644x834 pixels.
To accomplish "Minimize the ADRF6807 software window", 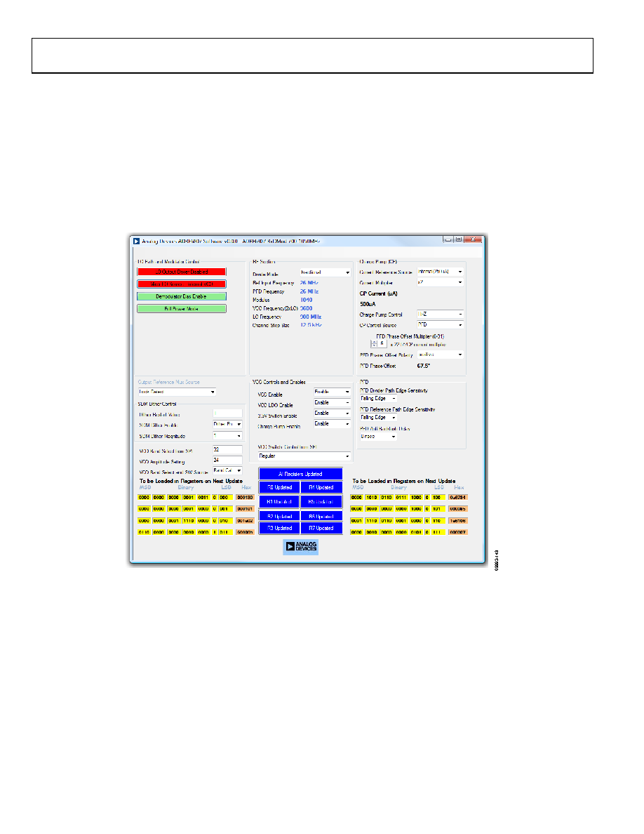I will pyautogui.click(x=448, y=239).
